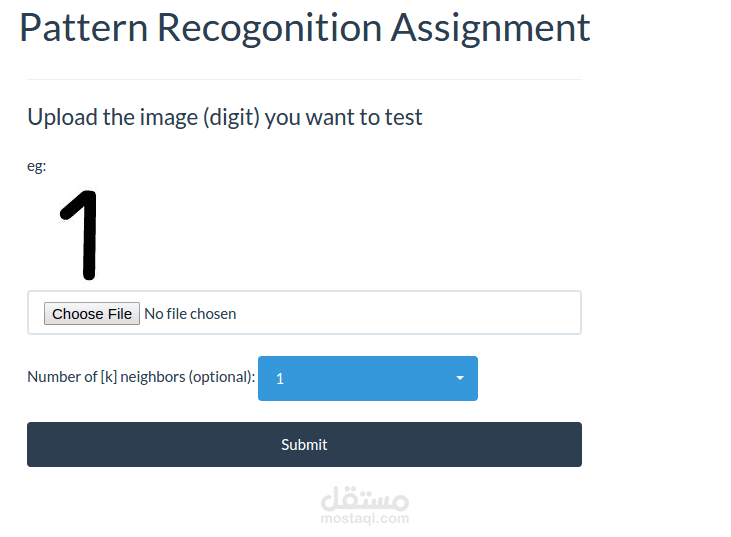
Task: Click the 'No file chosen' text
Action: click(x=190, y=314)
